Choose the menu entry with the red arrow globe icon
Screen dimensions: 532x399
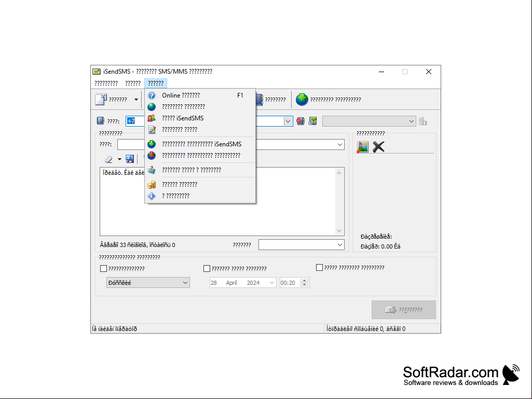tap(200, 155)
